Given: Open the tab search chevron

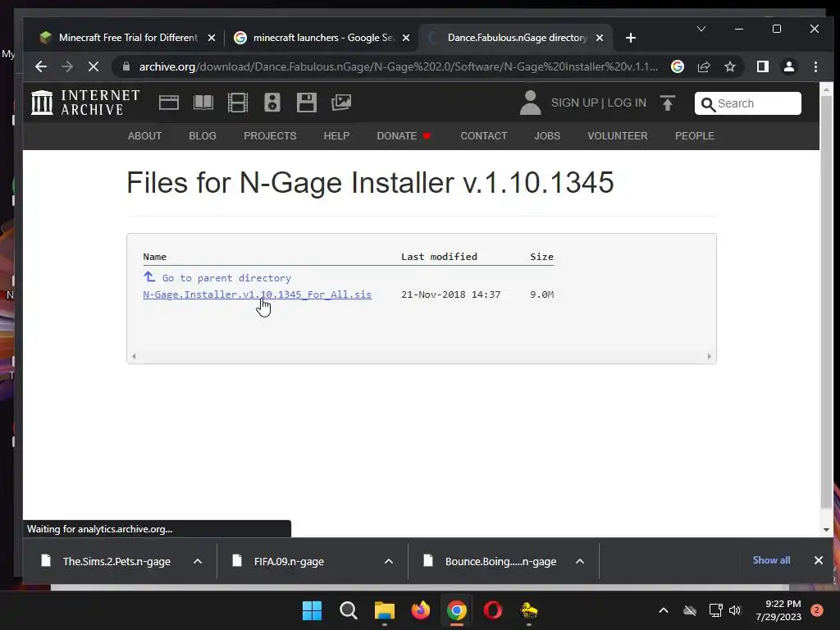Looking at the screenshot, I should [x=701, y=29].
